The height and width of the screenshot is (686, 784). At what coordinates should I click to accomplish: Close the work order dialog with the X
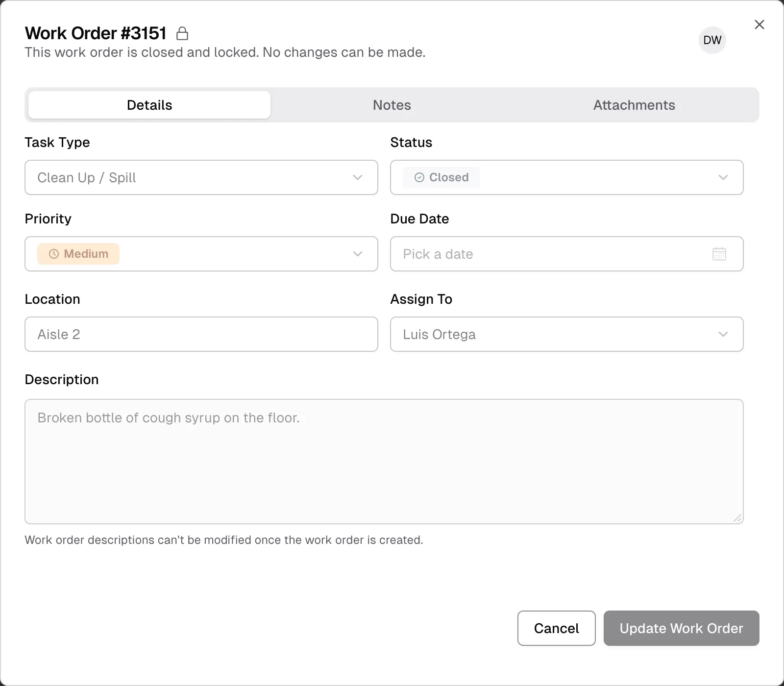pyautogui.click(x=759, y=24)
